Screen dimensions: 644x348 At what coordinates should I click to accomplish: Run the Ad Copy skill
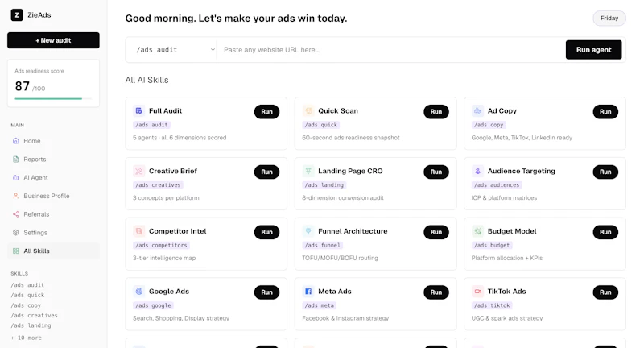605,112
